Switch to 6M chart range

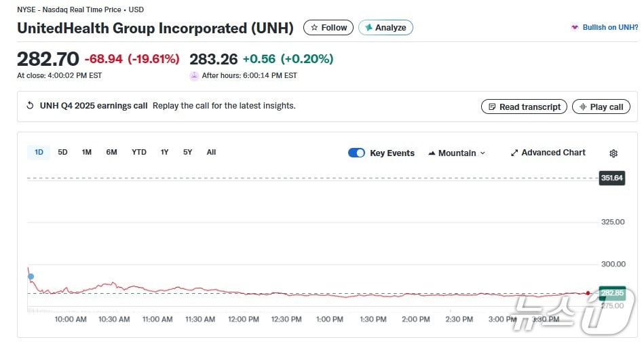111,152
